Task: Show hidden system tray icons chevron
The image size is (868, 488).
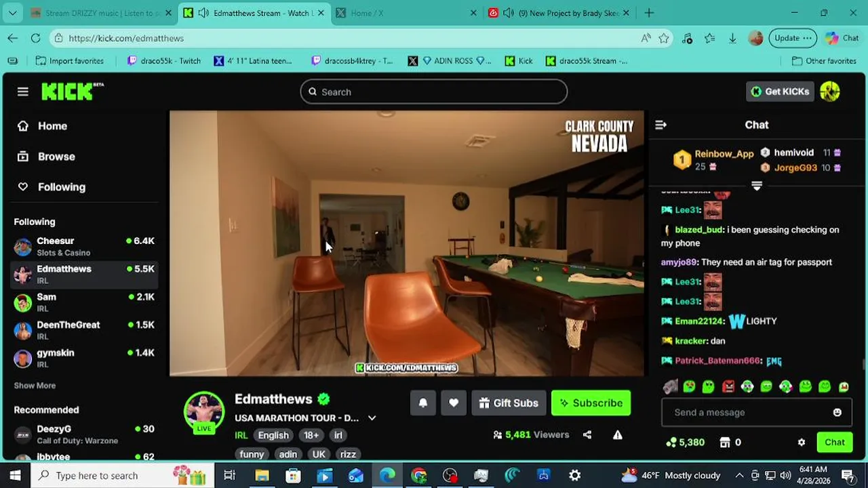Action: click(740, 475)
